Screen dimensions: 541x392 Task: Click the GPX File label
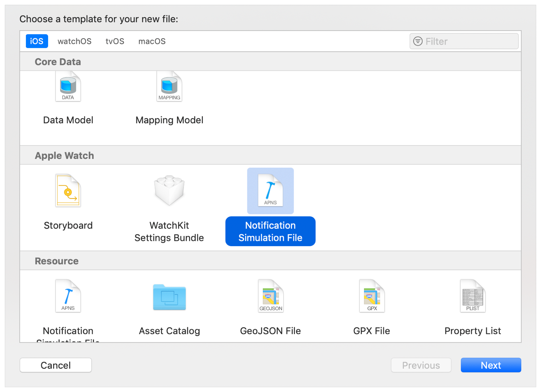pyautogui.click(x=372, y=331)
